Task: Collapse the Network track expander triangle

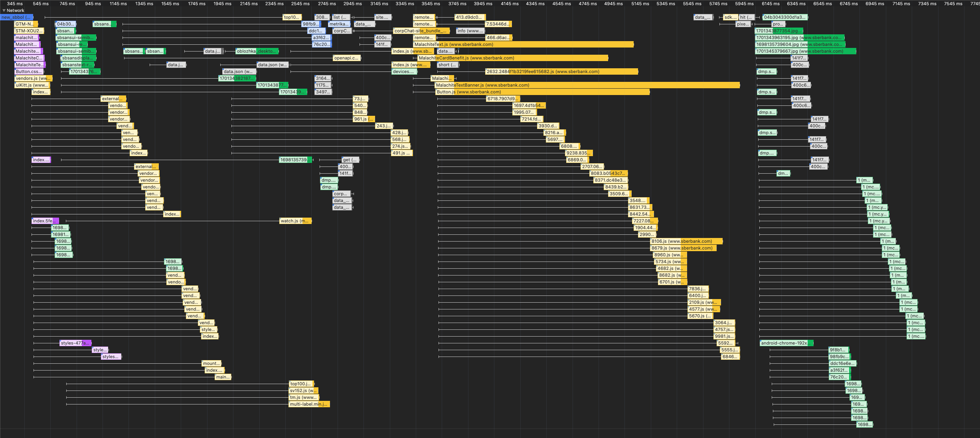Action: pos(4,10)
